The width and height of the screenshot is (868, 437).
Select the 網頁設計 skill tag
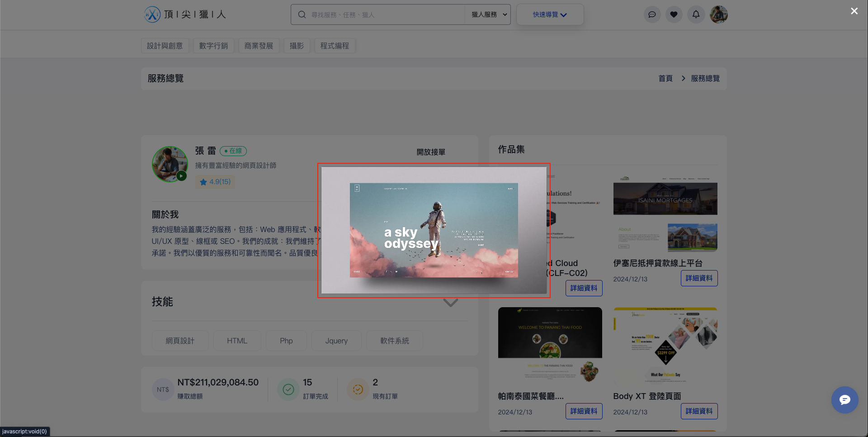point(180,340)
